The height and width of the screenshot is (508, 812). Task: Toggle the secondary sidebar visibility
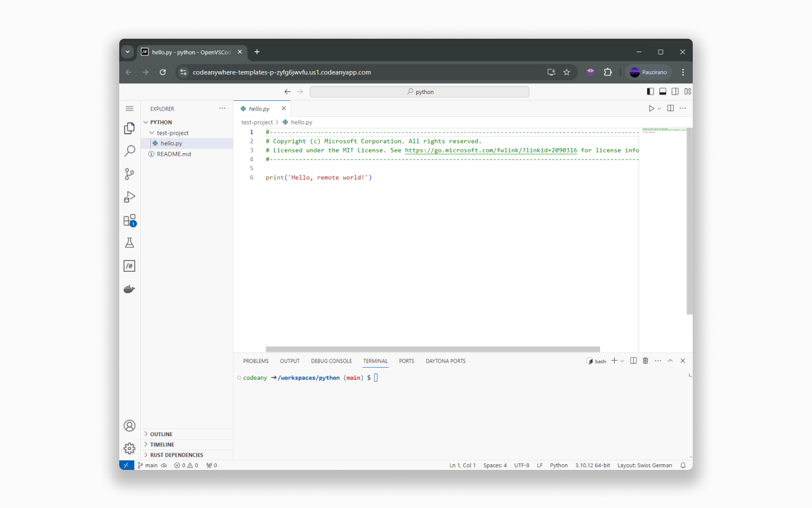click(674, 91)
